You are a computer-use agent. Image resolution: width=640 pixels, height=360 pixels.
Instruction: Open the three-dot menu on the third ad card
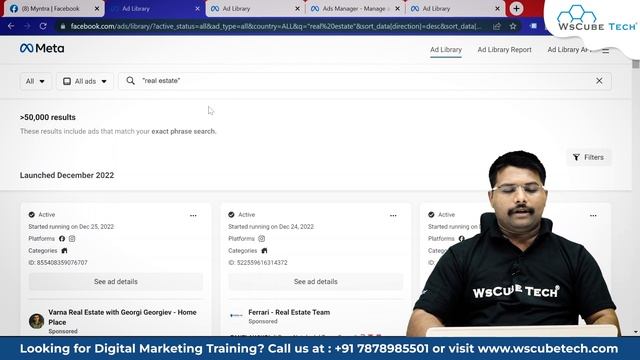pos(593,216)
